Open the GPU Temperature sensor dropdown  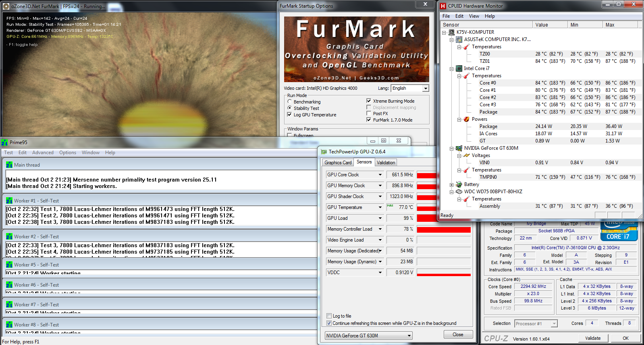[380, 207]
